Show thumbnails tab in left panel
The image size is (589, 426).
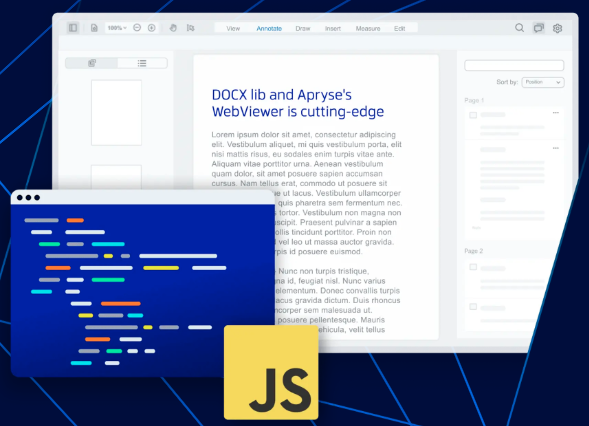[92, 63]
